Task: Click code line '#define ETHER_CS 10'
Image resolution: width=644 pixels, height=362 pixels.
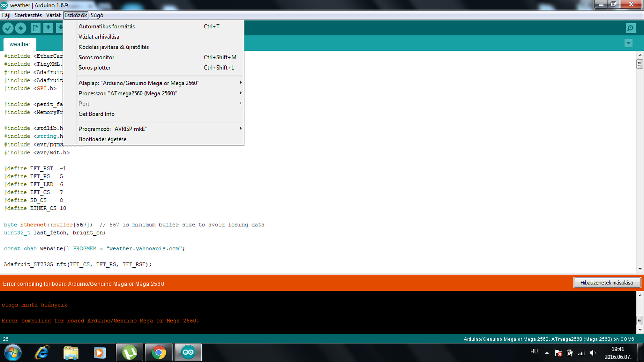Action: 35,208
